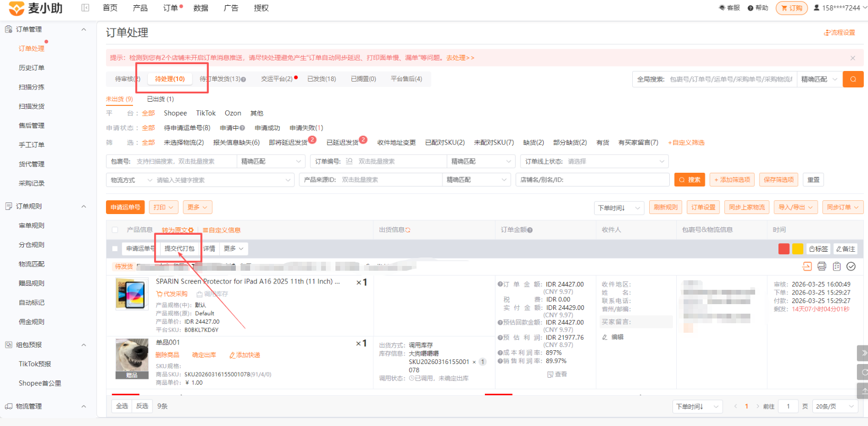Click the printer icon in the order row
Screen dimensions: 868x426
[822, 267]
